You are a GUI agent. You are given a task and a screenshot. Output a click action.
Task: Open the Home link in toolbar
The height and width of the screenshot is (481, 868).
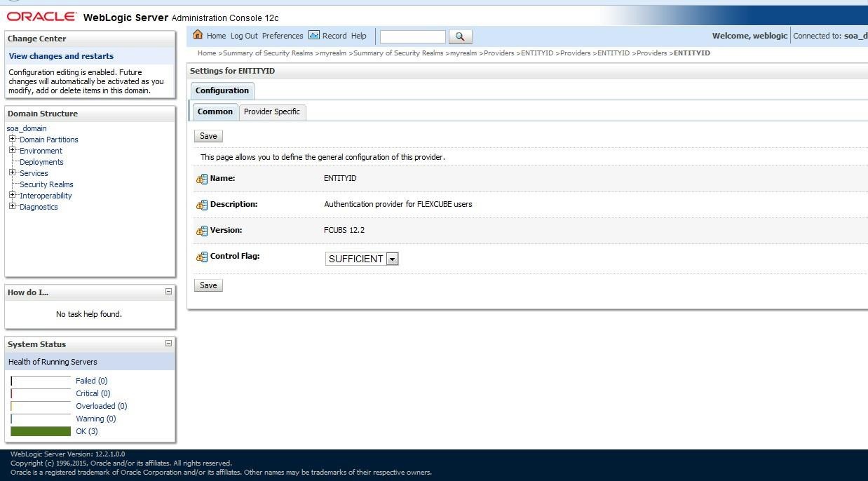point(216,36)
